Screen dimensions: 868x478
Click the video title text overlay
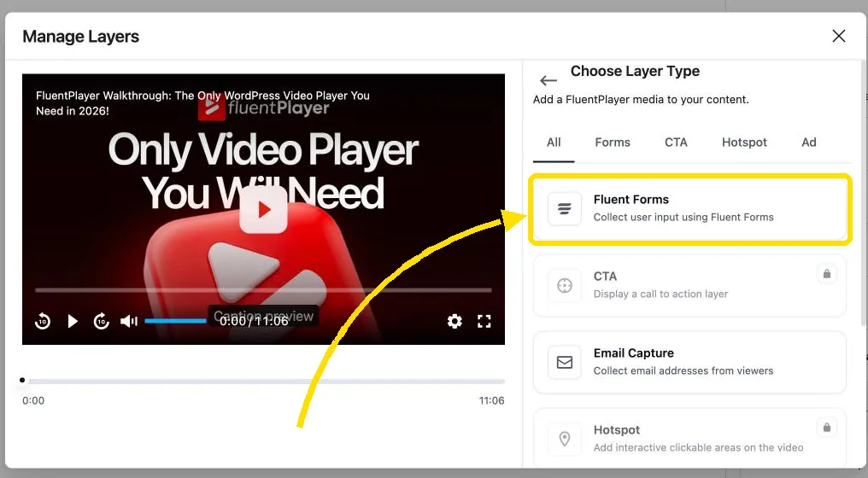(x=202, y=103)
